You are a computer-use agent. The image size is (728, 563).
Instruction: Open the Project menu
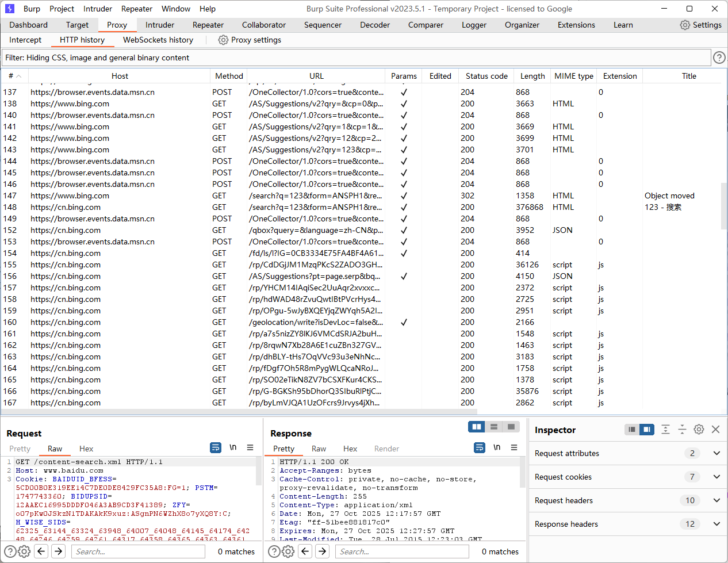pos(62,9)
